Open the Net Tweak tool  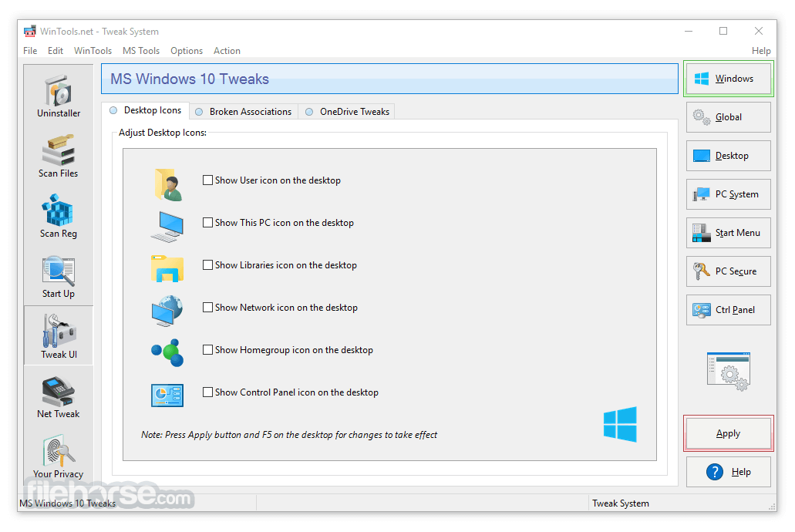click(59, 396)
